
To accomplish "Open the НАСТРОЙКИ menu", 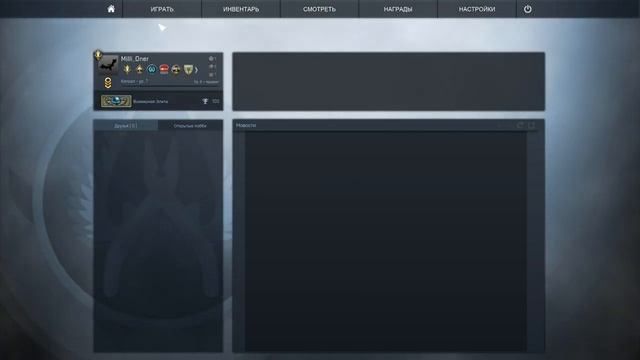I will point(477,9).
